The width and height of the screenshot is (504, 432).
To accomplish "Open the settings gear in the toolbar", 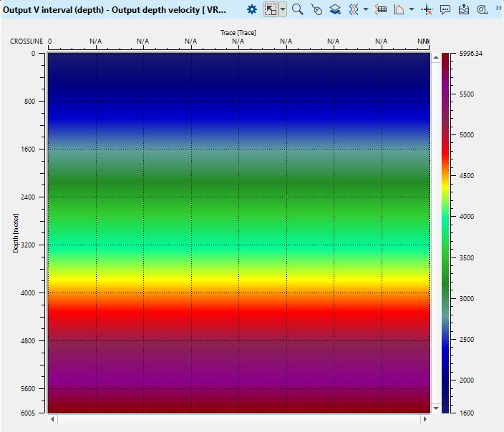I will [252, 9].
